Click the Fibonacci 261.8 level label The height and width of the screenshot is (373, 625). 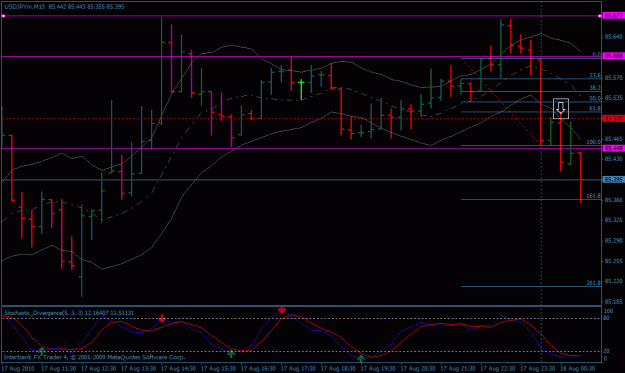(x=594, y=283)
